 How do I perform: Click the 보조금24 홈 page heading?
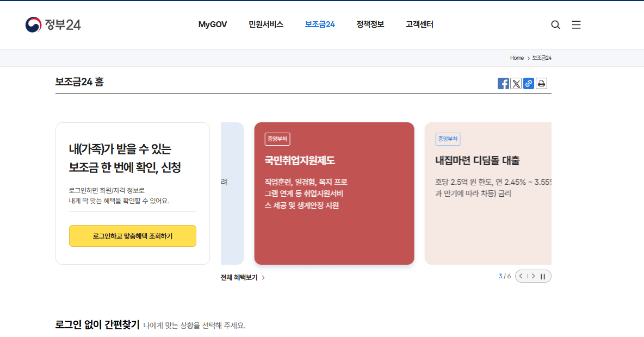pos(79,82)
